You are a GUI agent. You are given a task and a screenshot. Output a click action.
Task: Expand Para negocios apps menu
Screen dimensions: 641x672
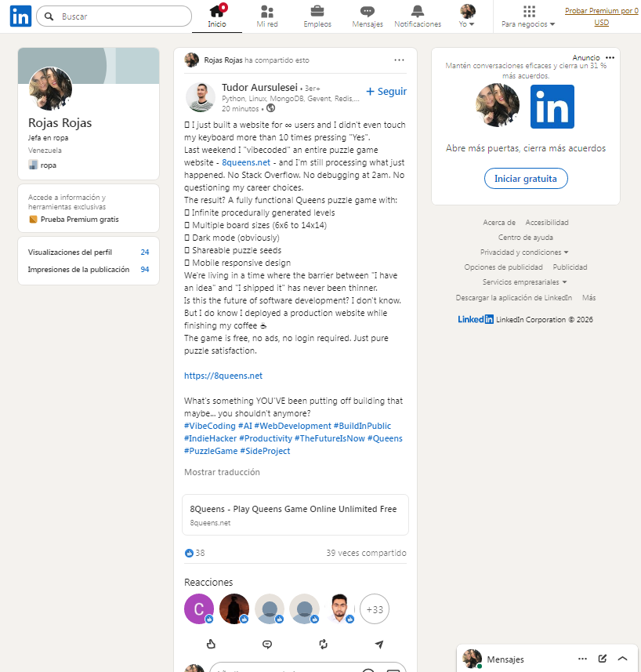(x=528, y=16)
